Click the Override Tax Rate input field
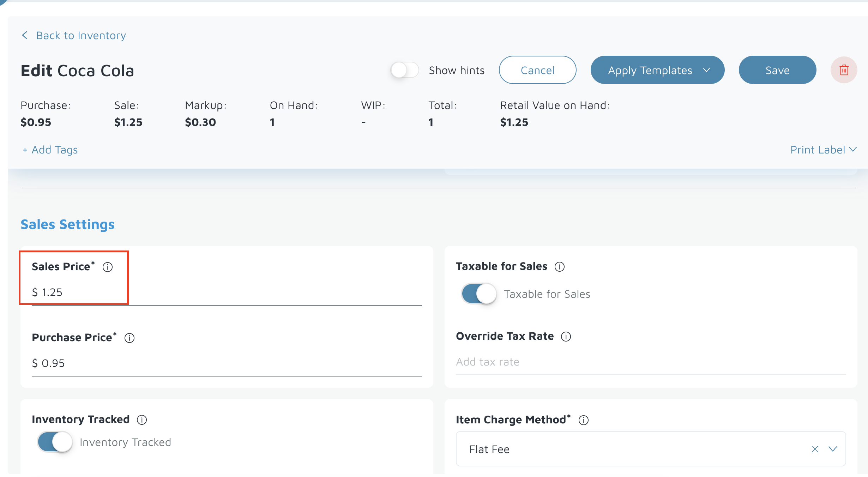The height and width of the screenshot is (477, 868). click(650, 362)
